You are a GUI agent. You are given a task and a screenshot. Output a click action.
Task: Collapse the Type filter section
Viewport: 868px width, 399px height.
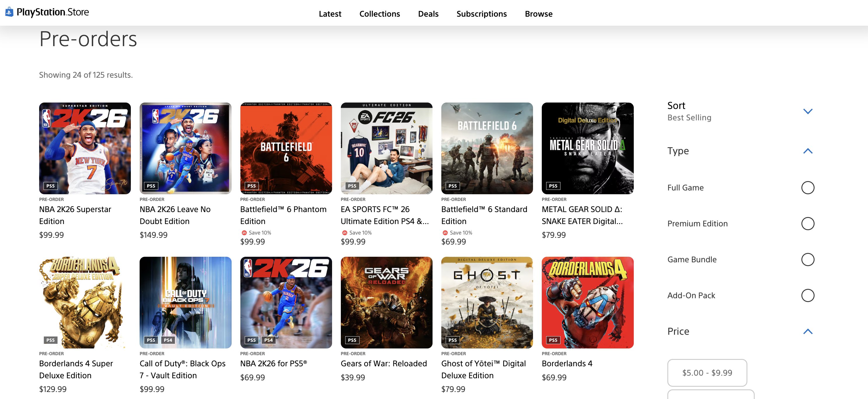pos(807,151)
